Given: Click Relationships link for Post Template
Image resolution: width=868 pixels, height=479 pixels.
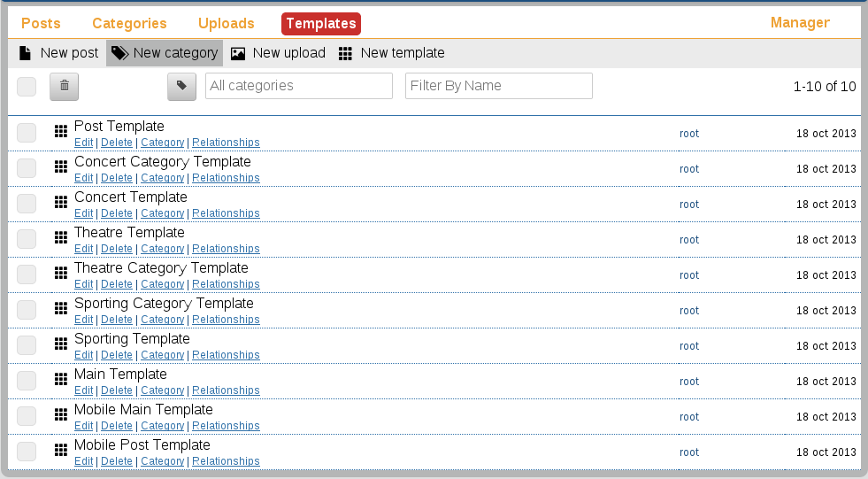Looking at the screenshot, I should [x=226, y=143].
